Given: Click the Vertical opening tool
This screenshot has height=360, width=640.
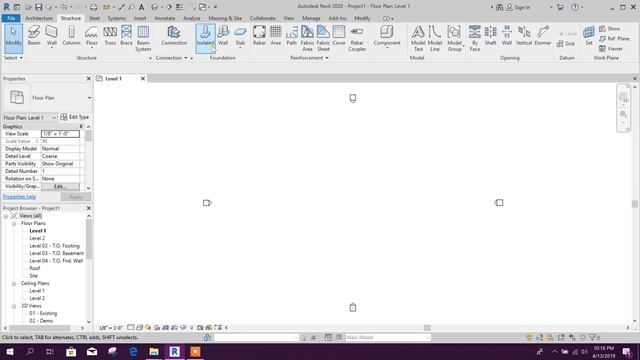Looking at the screenshot, I should [x=524, y=36].
